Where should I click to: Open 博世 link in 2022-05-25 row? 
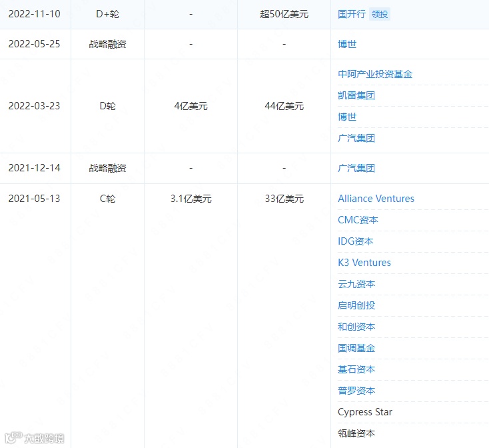(347, 44)
